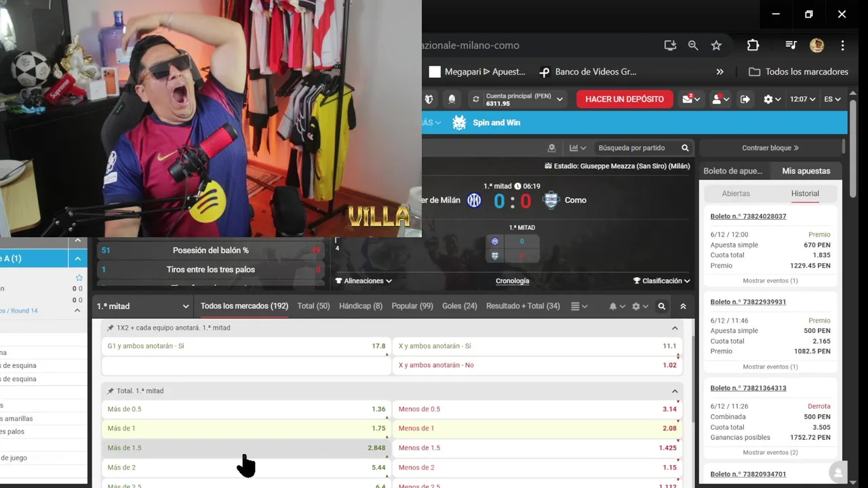Image resolution: width=868 pixels, height=488 pixels.
Task: Open the user profile icon menu
Action: pyautogui.click(x=720, y=99)
